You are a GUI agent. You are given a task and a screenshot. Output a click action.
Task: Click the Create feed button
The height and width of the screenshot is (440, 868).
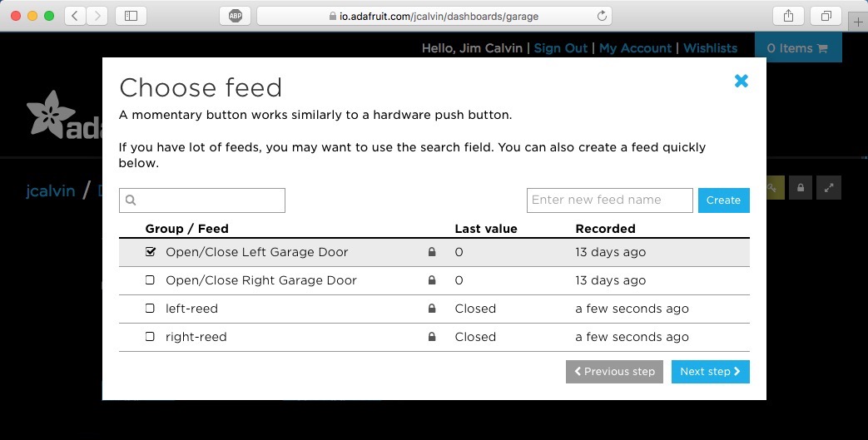pyautogui.click(x=723, y=200)
